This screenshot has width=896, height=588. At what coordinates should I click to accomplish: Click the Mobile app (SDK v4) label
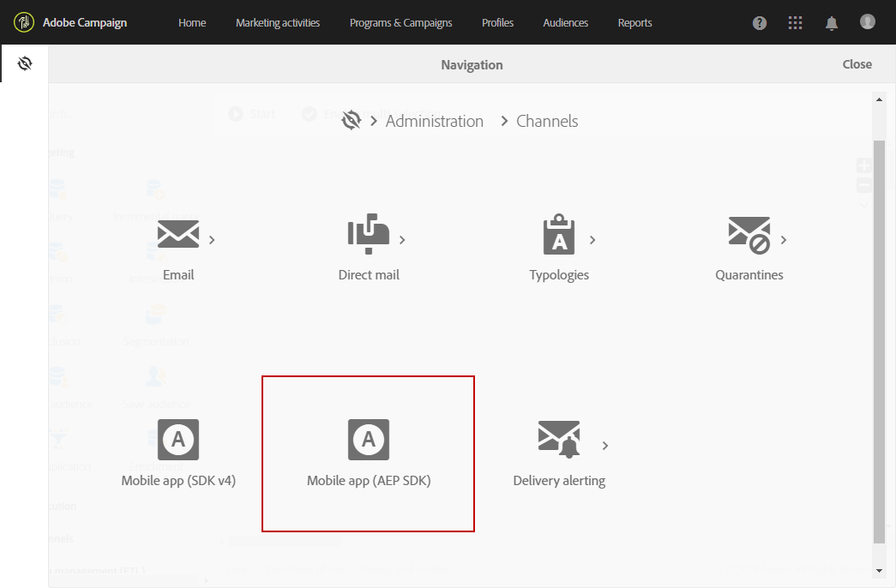(x=178, y=481)
